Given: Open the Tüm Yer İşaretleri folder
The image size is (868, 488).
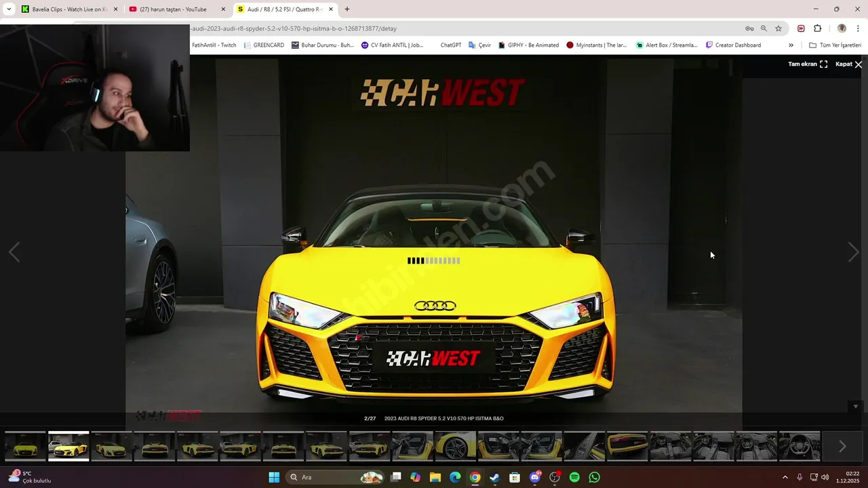Looking at the screenshot, I should 835,45.
